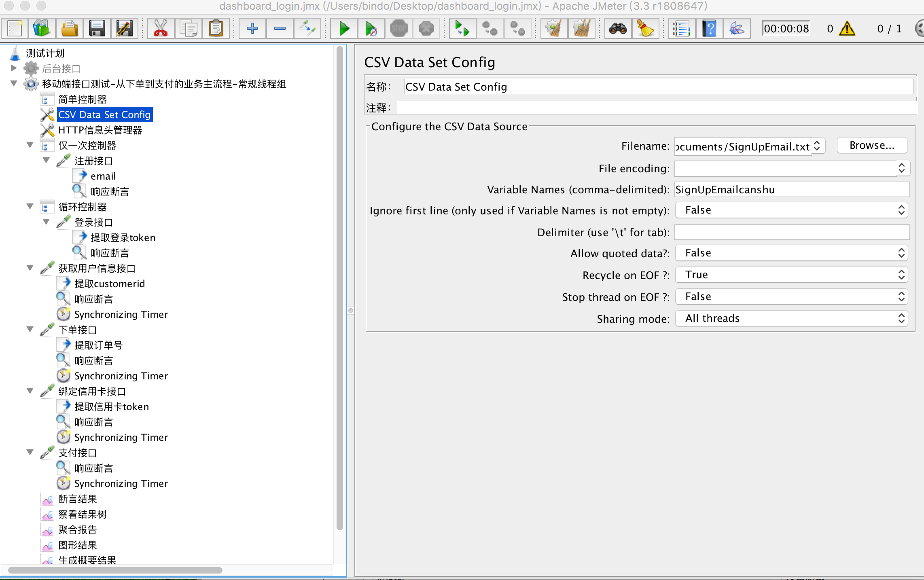Select 简单控制器 in the tree
This screenshot has width=924, height=580.
point(82,99)
